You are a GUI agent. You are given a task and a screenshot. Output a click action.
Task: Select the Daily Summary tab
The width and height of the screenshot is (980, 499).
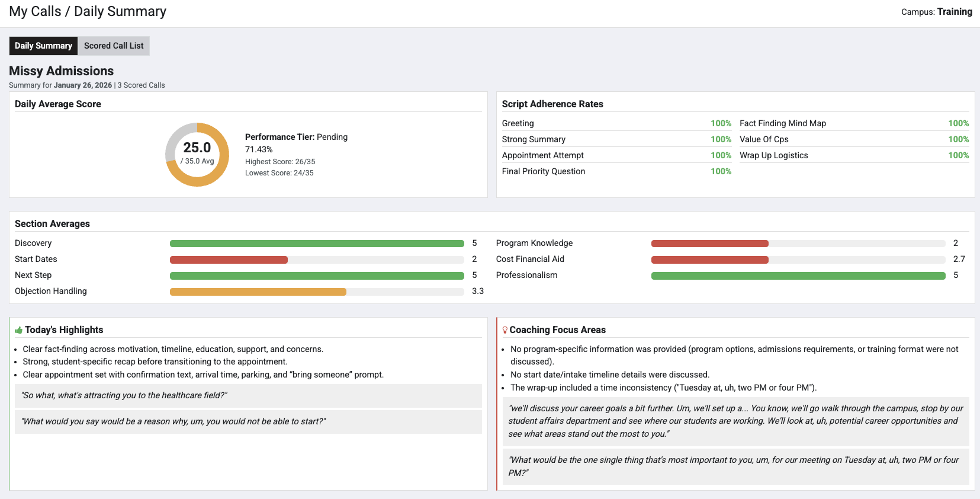point(43,46)
